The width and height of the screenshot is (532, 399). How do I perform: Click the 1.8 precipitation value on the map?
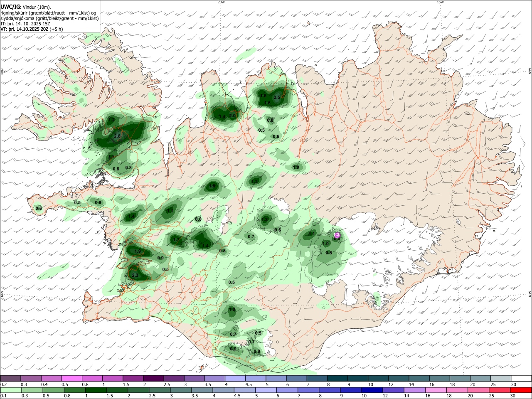(x=212, y=186)
